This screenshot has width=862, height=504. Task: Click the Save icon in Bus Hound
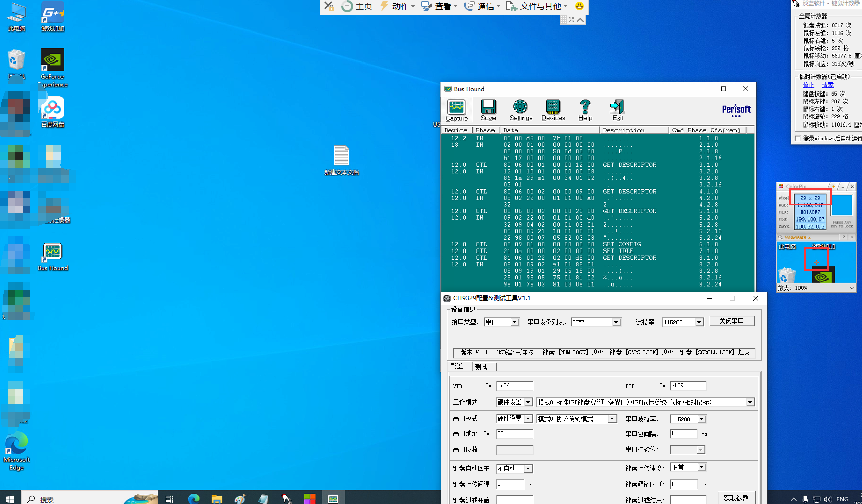tap(488, 110)
